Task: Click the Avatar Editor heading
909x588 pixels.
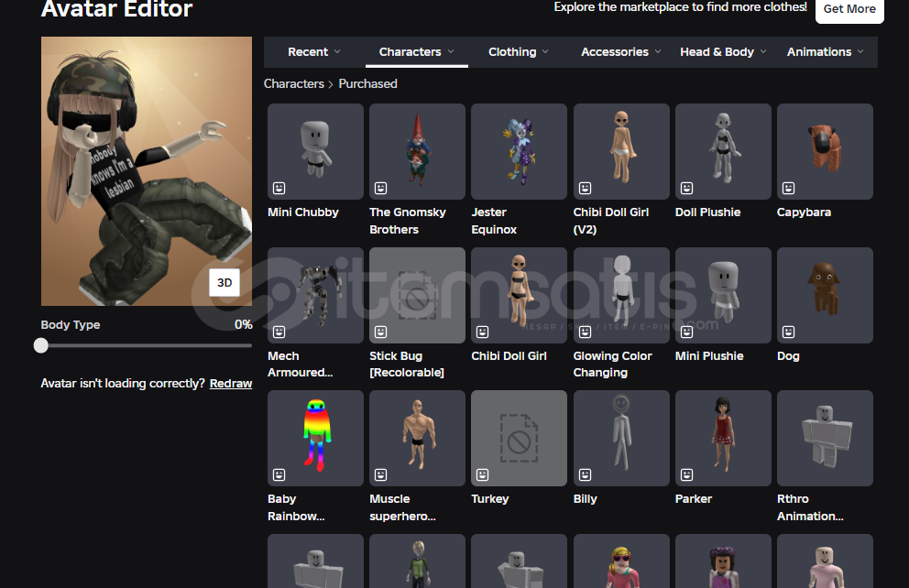Action: click(116, 8)
